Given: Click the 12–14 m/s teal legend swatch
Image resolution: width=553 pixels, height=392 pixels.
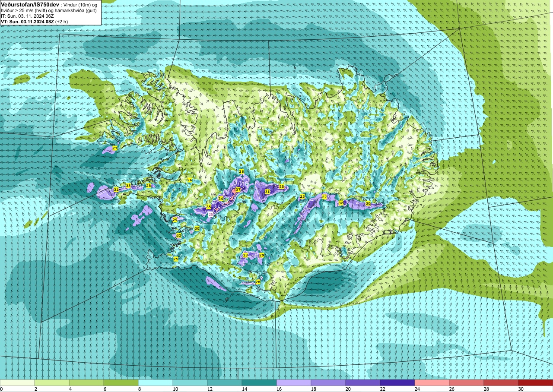Looking at the screenshot, I should 225,383.
